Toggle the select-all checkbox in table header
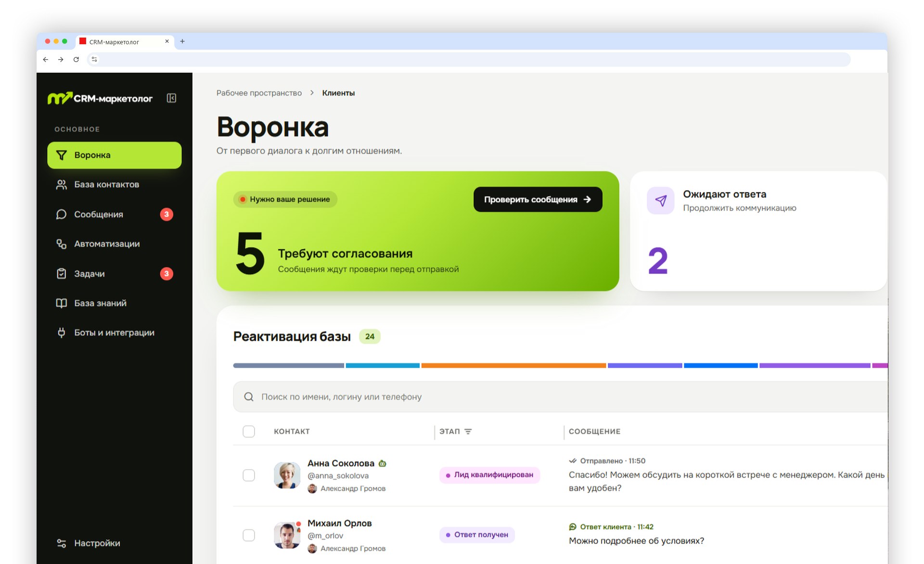 click(x=249, y=432)
